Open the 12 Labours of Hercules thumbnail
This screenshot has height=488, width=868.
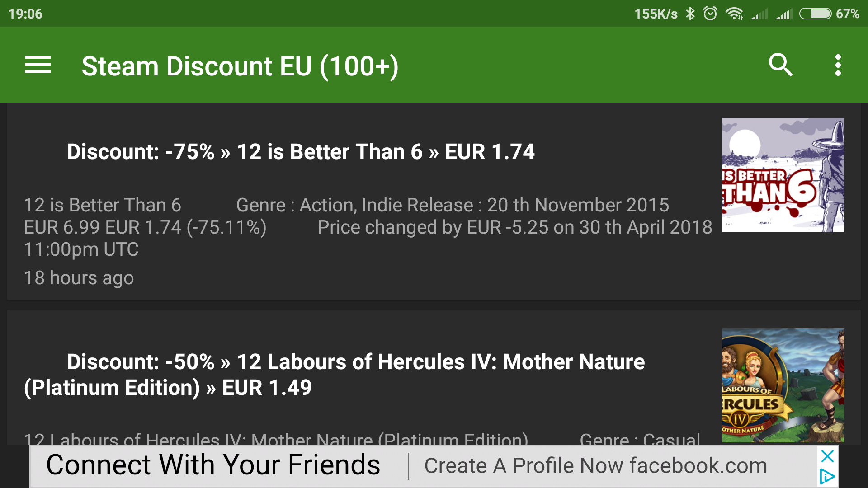pyautogui.click(x=783, y=385)
